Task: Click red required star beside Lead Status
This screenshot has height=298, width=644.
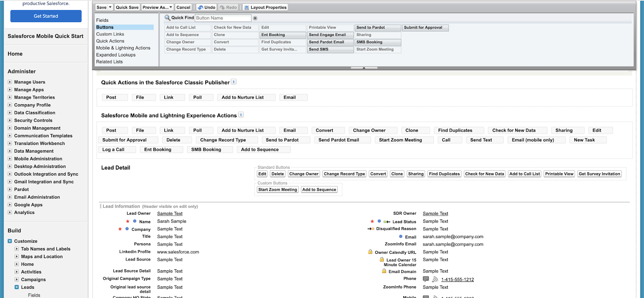Action: 372,221
